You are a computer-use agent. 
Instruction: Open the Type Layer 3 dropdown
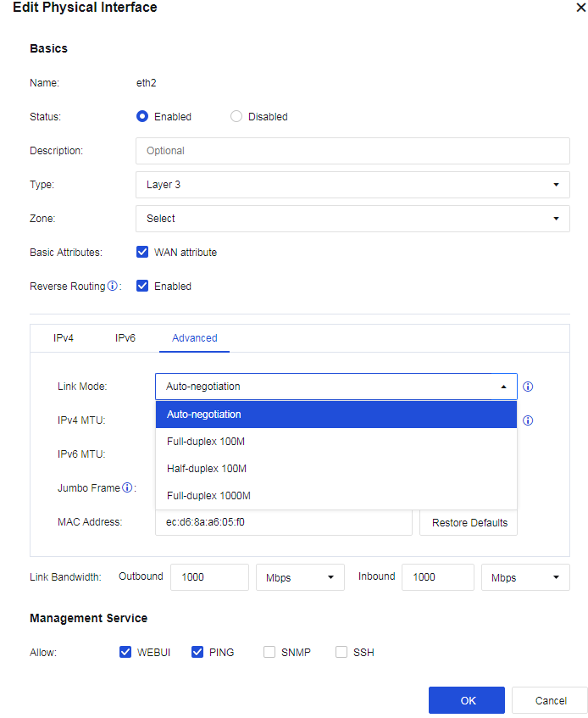352,185
